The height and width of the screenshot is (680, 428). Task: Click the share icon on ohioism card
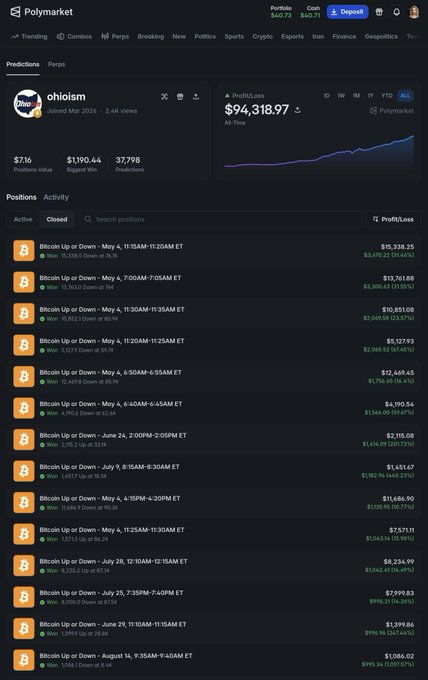tap(196, 96)
